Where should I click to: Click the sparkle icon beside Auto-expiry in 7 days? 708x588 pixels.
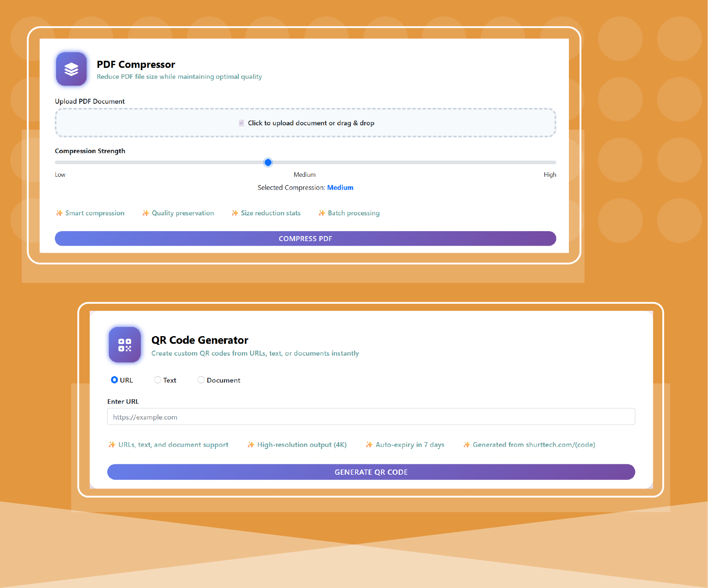[x=369, y=445]
